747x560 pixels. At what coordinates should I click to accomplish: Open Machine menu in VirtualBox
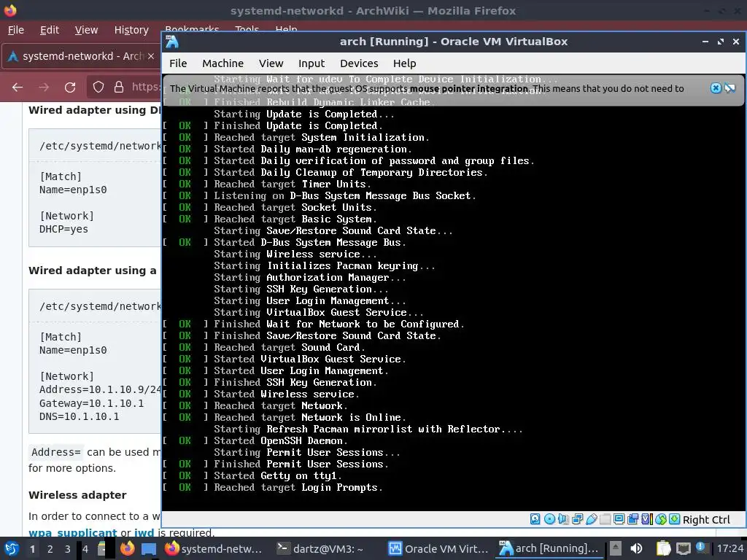pyautogui.click(x=222, y=63)
